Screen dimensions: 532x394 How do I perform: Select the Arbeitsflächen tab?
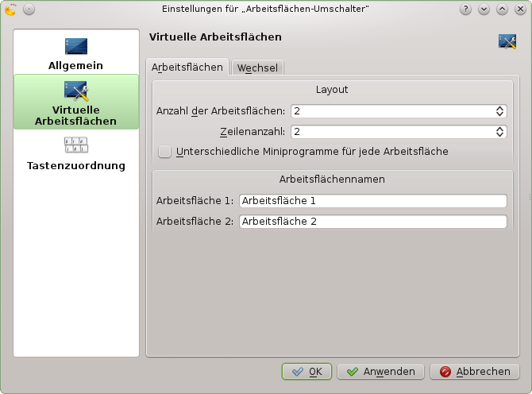[187, 68]
